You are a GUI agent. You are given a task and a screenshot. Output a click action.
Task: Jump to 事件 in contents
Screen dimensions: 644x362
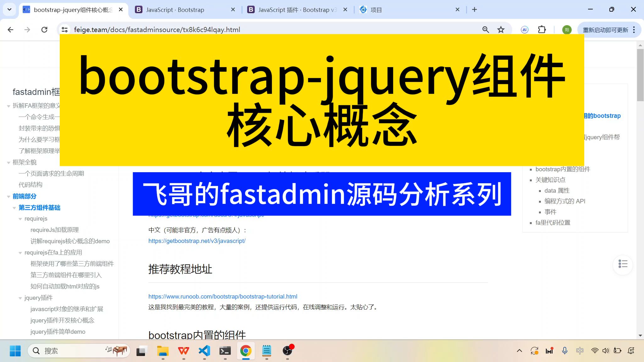point(550,212)
